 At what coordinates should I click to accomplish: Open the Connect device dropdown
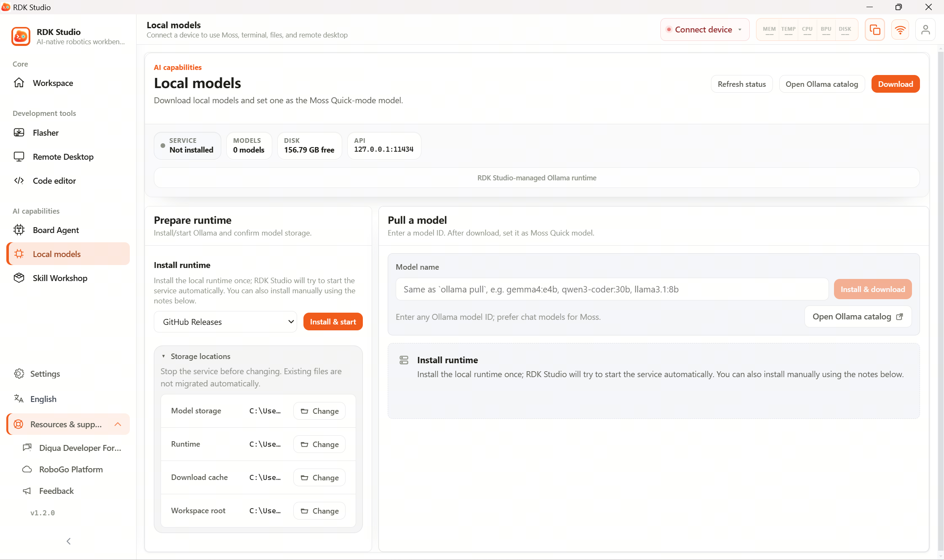pos(705,29)
